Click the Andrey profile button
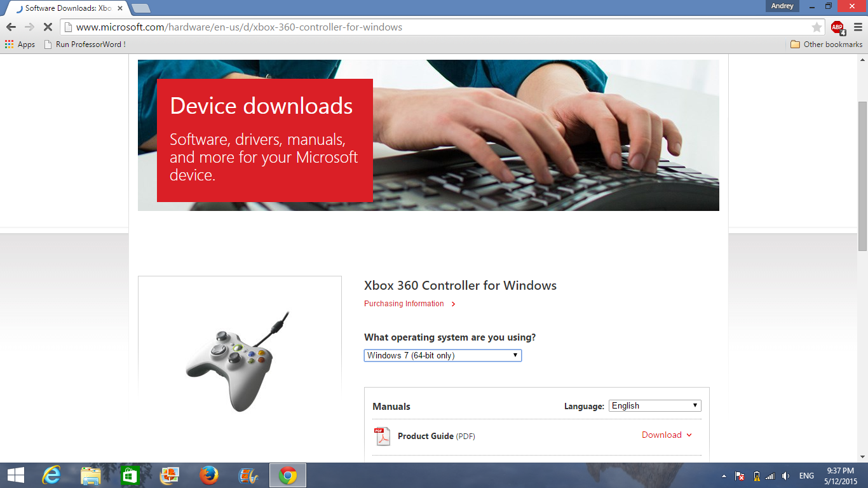This screenshot has height=488, width=868. click(782, 6)
